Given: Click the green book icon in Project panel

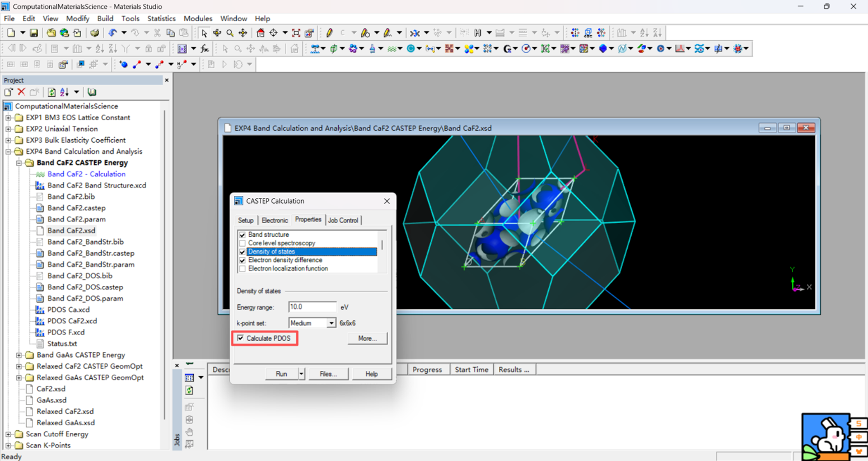Looking at the screenshot, I should pyautogui.click(x=92, y=92).
